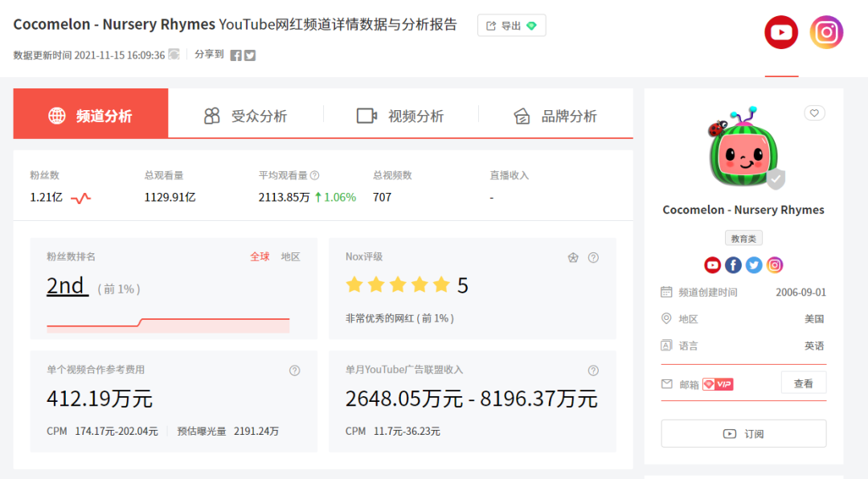Open the sidebar Instagram icon
Image resolution: width=868 pixels, height=479 pixels.
pos(774,264)
